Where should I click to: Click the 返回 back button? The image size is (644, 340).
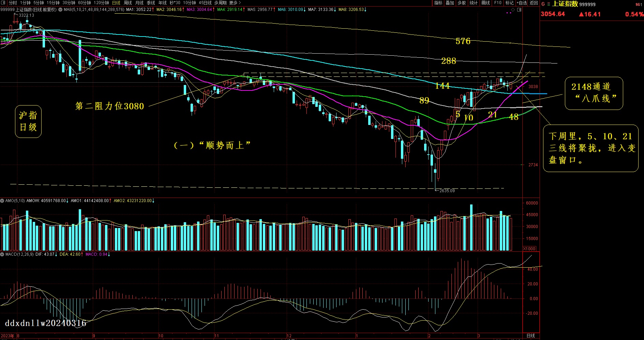(534, 3)
